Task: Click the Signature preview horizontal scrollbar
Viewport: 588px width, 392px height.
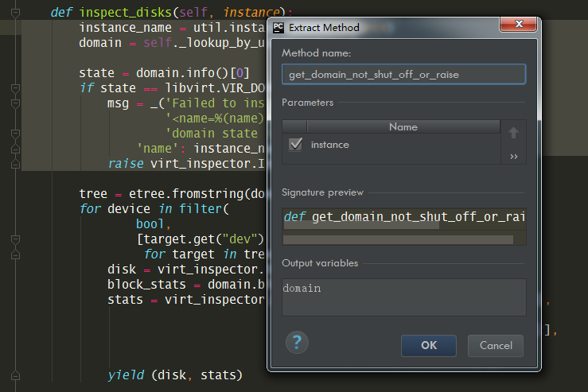Action: point(398,239)
